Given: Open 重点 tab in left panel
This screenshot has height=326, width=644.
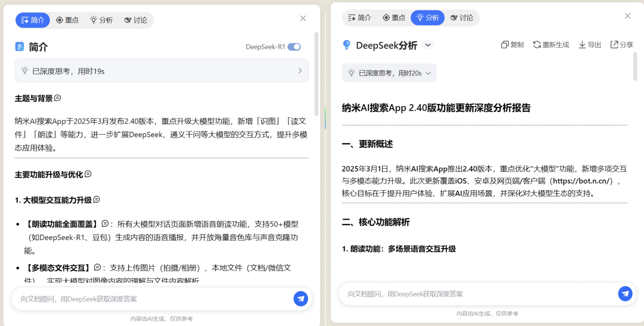Looking at the screenshot, I should (x=67, y=20).
